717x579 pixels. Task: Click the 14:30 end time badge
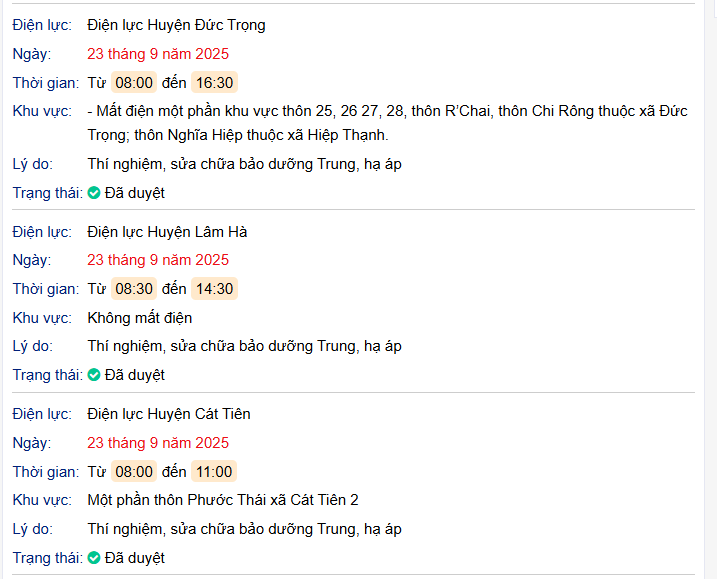pos(214,289)
